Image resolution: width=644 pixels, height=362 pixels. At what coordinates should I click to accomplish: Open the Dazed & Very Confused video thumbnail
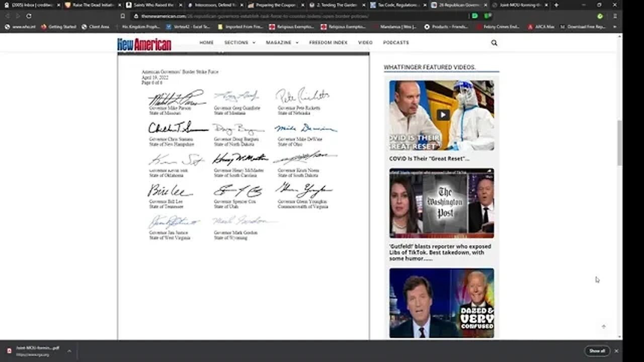[x=441, y=303]
